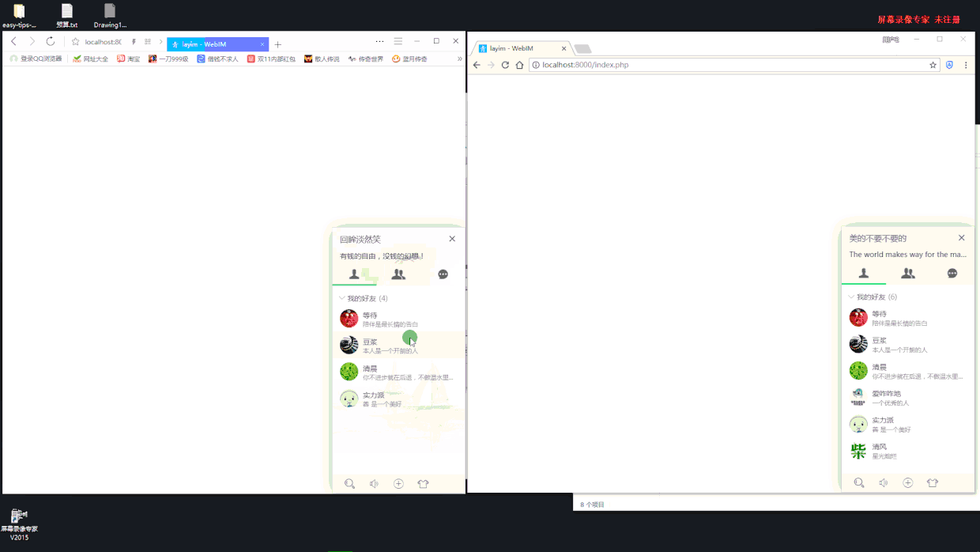Image resolution: width=980 pixels, height=552 pixels.
Task: Toggle sound icon in right layim panel
Action: pyautogui.click(x=884, y=482)
